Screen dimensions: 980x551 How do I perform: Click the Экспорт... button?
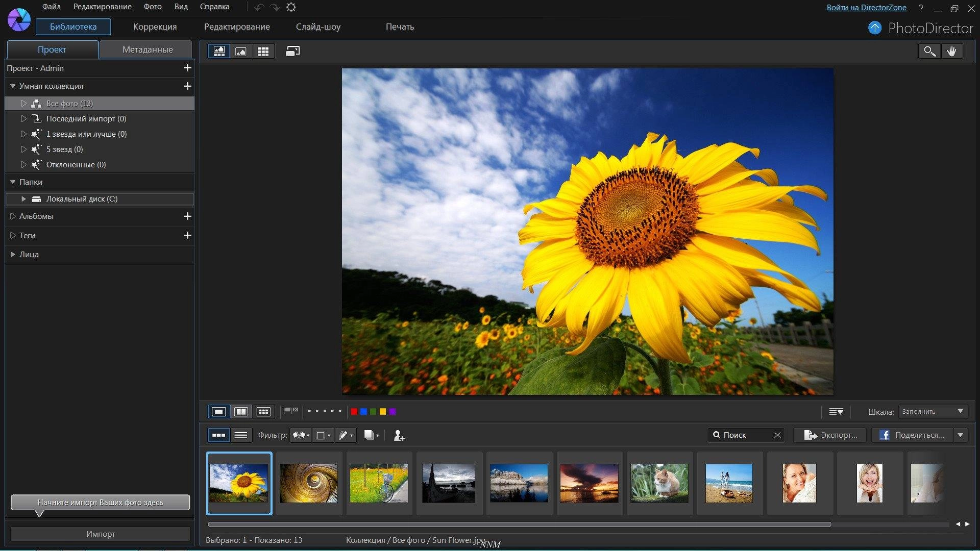(830, 435)
